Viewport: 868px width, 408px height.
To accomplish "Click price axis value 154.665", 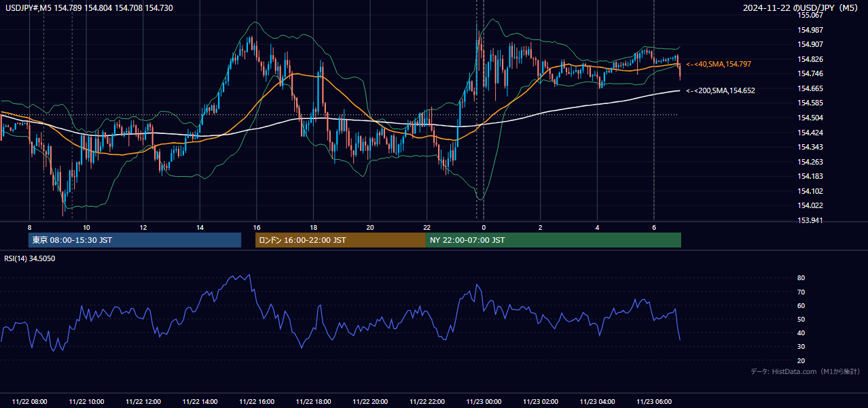I will pyautogui.click(x=810, y=88).
